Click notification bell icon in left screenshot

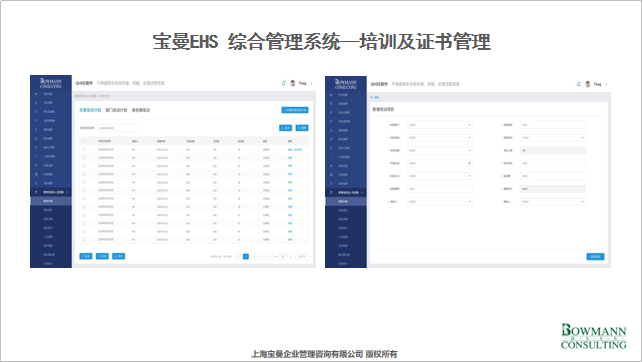(283, 83)
